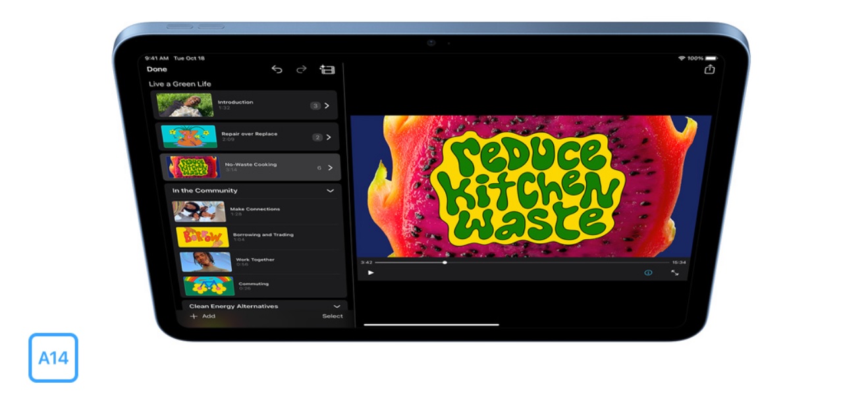Tap the Done button
This screenshot has width=868, height=396.
click(157, 69)
